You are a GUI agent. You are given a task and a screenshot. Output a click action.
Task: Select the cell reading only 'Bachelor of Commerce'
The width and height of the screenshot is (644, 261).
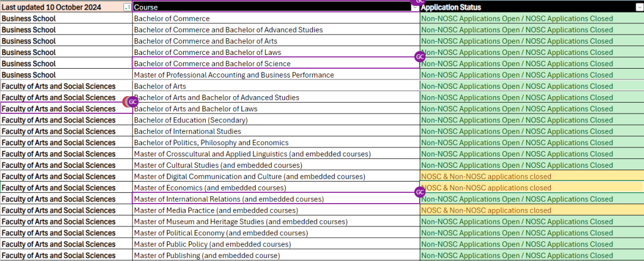tap(276, 19)
